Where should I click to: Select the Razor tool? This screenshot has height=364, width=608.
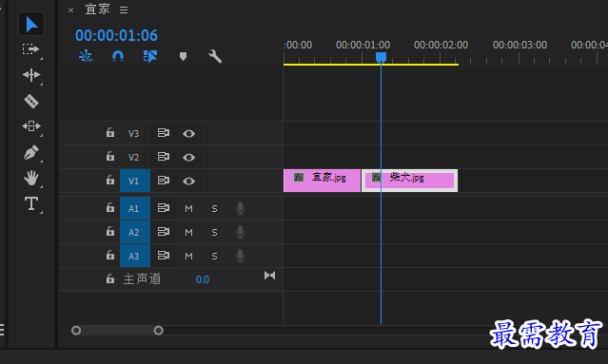[31, 101]
